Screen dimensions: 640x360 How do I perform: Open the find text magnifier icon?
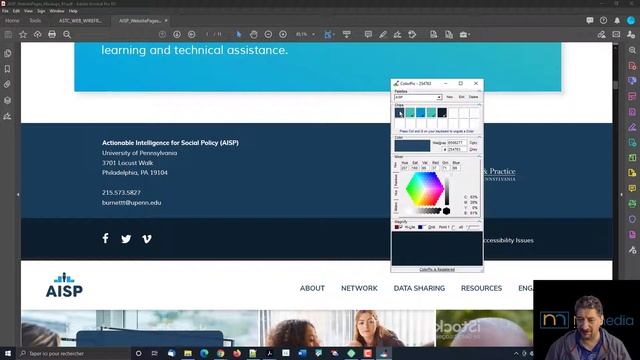point(67,35)
